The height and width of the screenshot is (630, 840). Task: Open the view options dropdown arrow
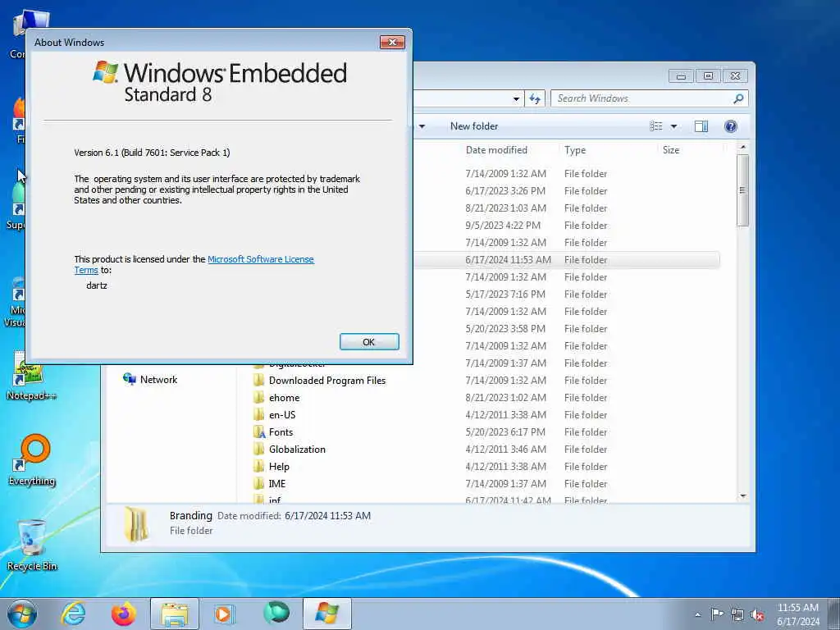coord(674,126)
